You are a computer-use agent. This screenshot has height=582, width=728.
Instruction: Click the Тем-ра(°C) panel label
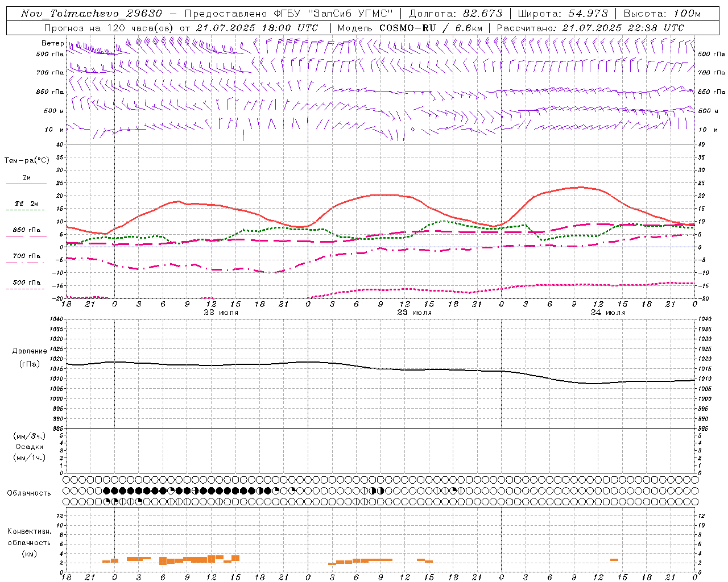[x=27, y=161]
